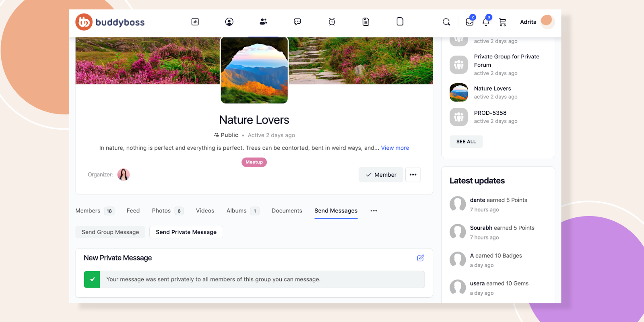This screenshot has width=644, height=322.
Task: Open the more options menu beside Member
Action: click(413, 175)
